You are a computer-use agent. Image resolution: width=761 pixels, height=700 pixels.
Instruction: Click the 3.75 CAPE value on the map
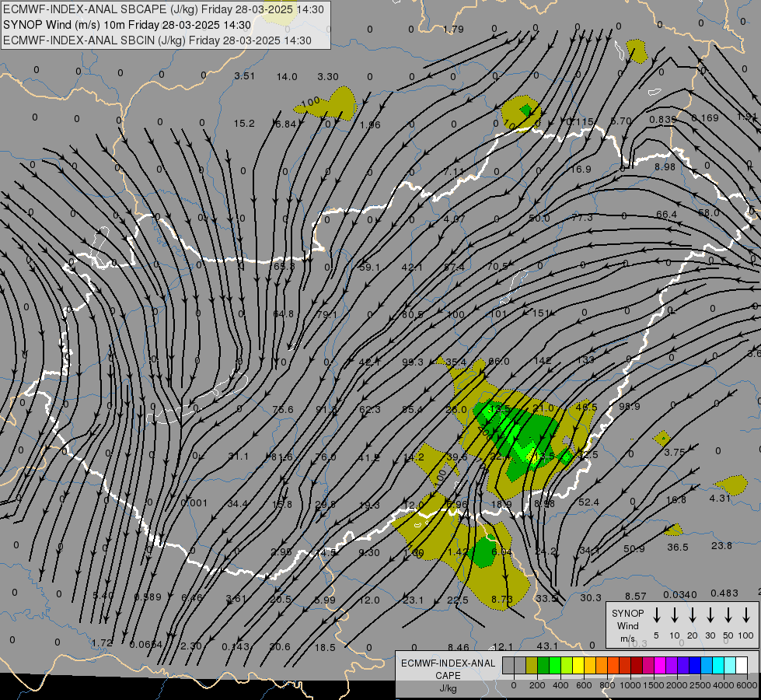click(x=675, y=452)
